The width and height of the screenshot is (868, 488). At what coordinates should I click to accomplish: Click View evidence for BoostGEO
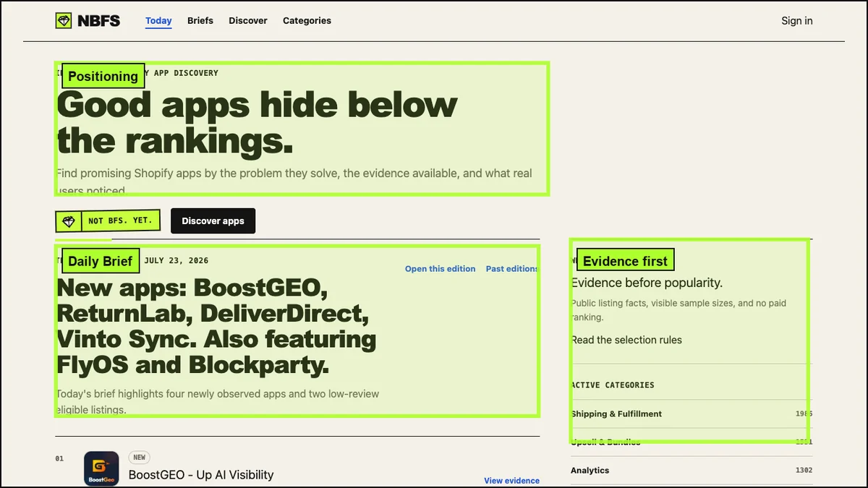[511, 481]
